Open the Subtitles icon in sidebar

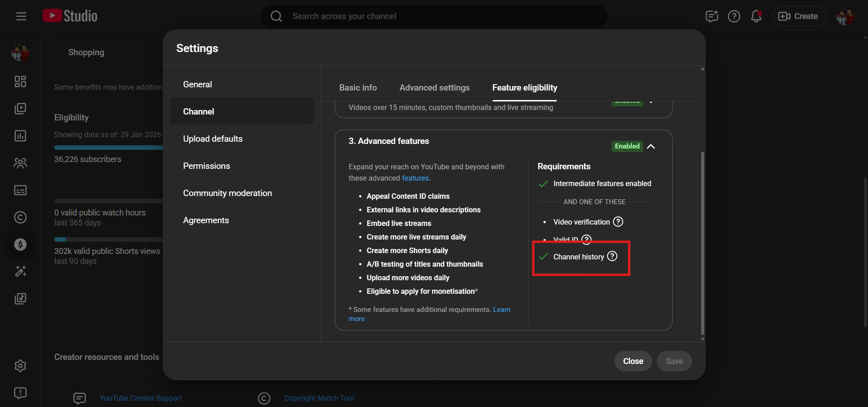20,190
